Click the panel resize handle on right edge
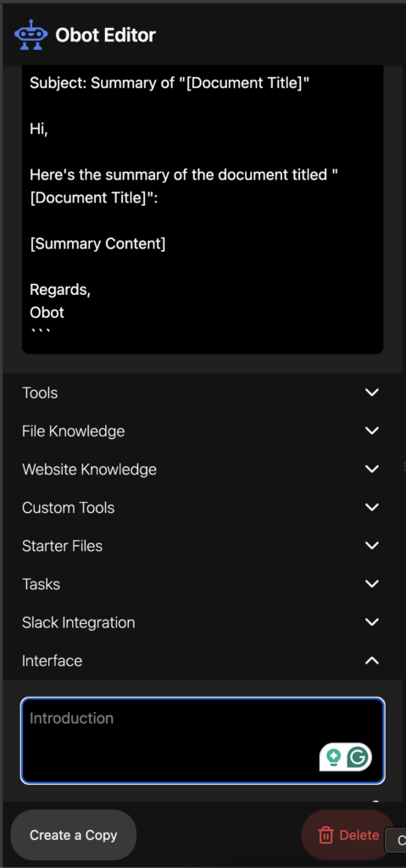This screenshot has width=406, height=868. tap(404, 468)
